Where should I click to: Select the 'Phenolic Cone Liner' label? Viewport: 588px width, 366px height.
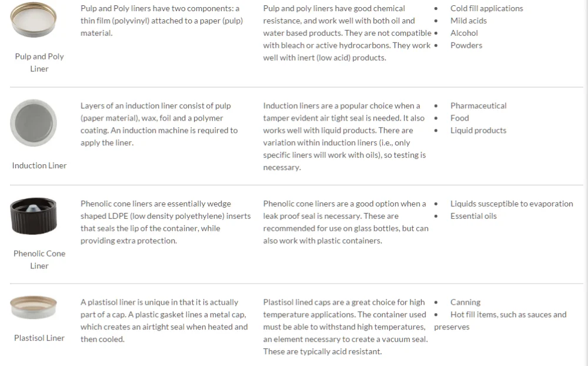coord(39,259)
